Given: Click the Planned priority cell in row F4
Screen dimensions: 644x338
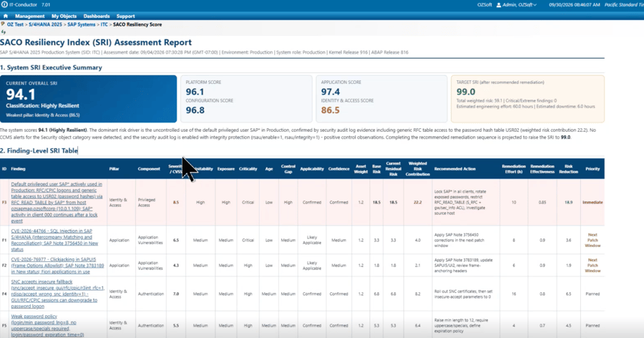Looking at the screenshot, I should (x=592, y=294).
